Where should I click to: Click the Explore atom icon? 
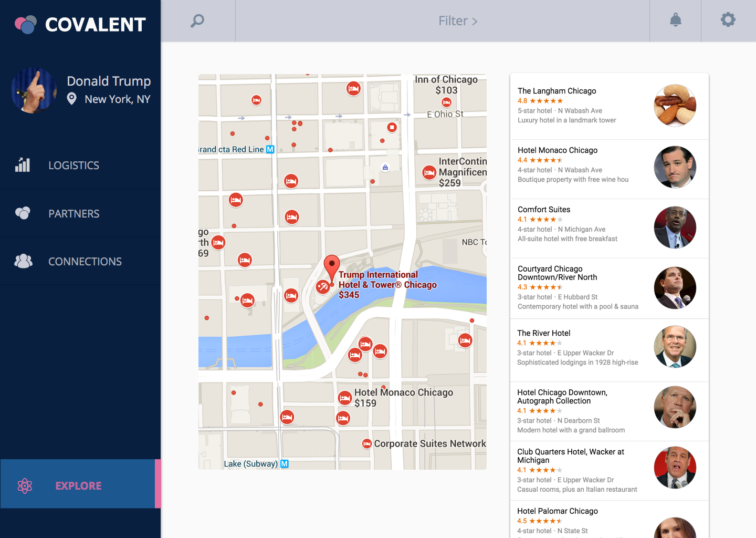pyautogui.click(x=25, y=486)
